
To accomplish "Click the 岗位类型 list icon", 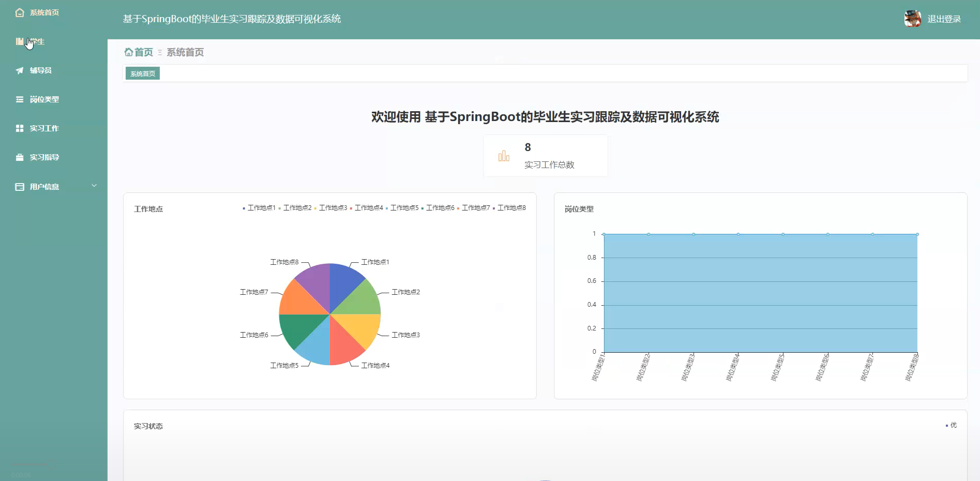I will pos(20,99).
